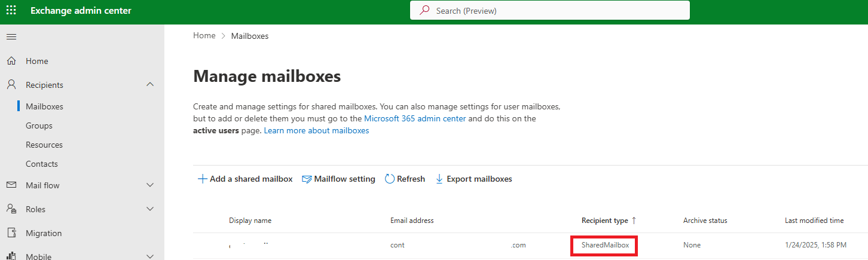868x260 pixels.
Task: Click the search magnifier icon
Action: coord(425,11)
